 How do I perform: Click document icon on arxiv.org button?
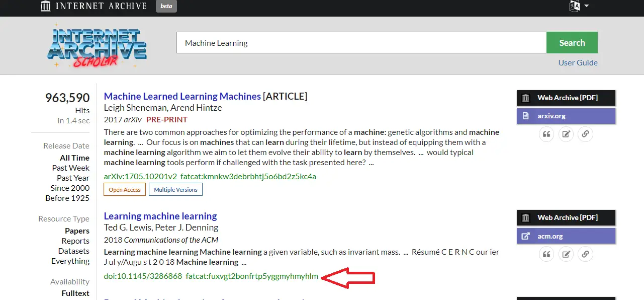click(x=525, y=116)
